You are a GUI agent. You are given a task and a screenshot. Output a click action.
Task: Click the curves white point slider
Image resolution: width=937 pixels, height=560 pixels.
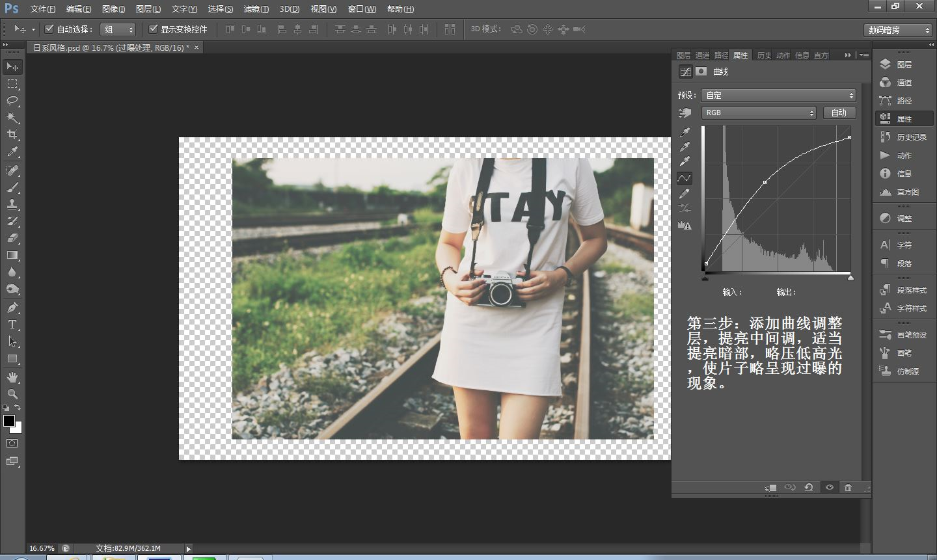click(850, 278)
